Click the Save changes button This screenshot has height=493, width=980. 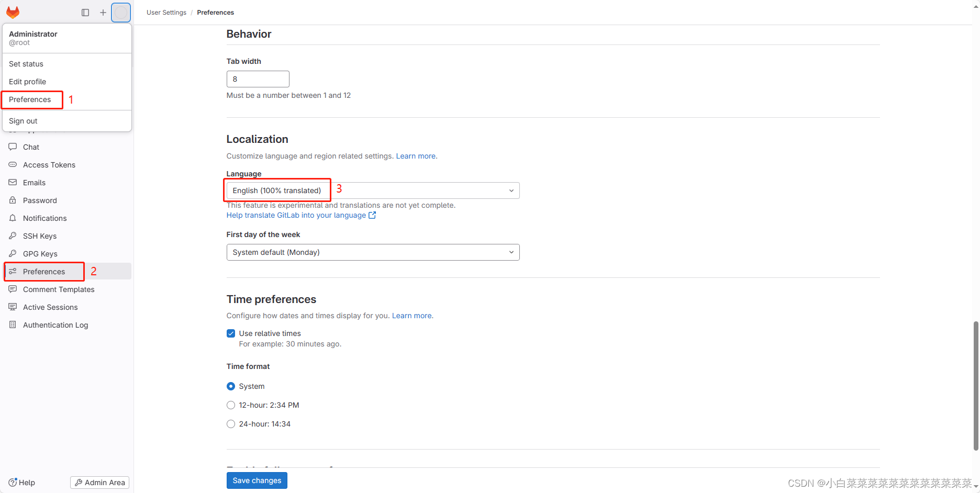coord(257,480)
